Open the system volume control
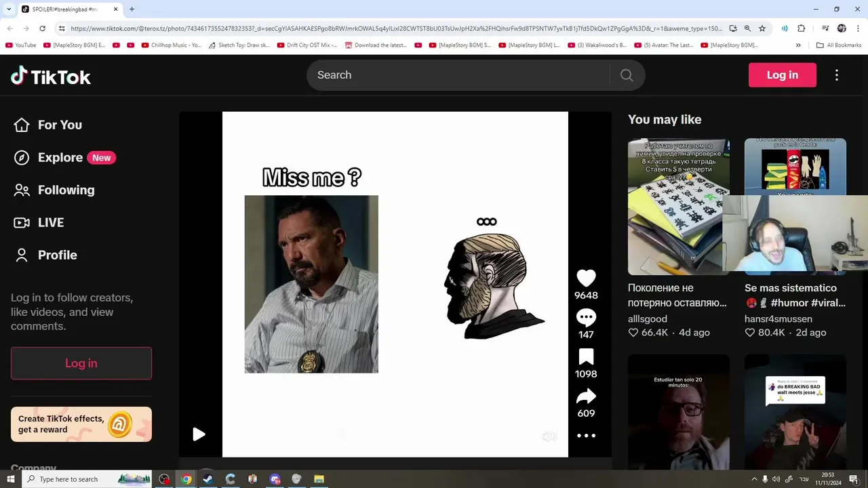 click(776, 479)
